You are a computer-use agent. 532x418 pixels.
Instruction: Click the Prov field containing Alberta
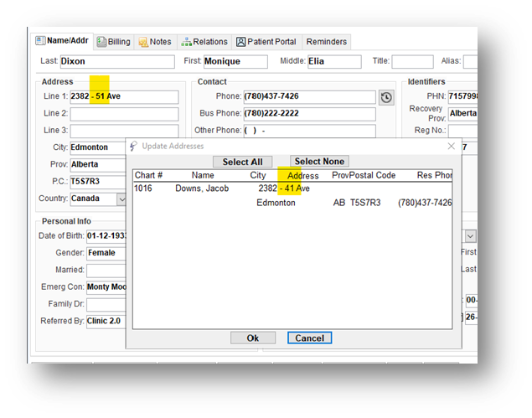[x=98, y=165]
